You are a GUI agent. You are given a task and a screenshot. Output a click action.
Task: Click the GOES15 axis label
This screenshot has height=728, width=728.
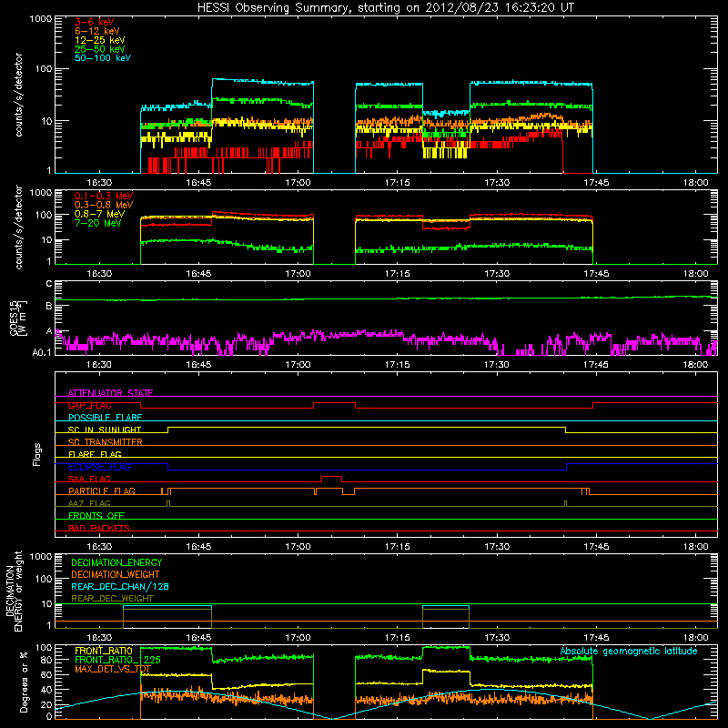pyautogui.click(x=18, y=318)
